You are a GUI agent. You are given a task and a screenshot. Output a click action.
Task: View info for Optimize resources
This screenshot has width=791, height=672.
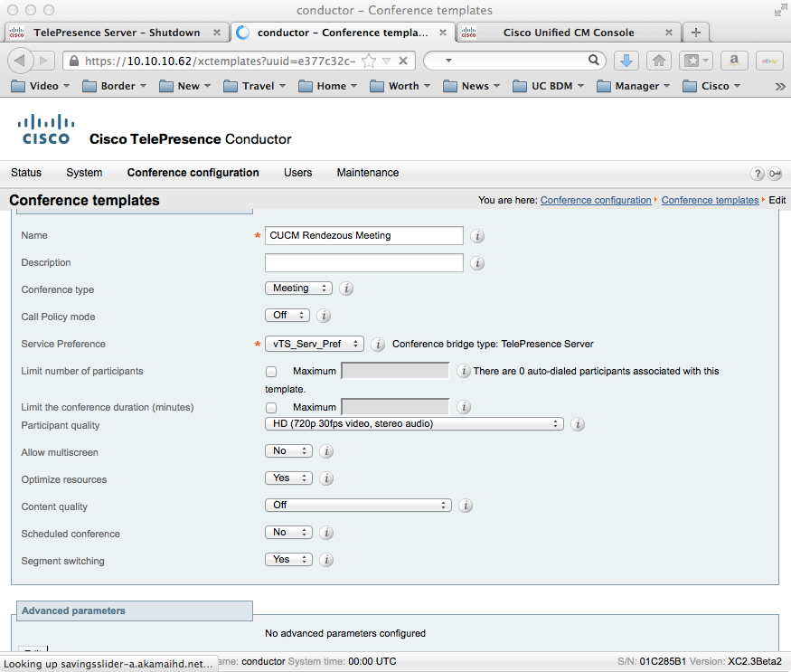pyautogui.click(x=326, y=478)
